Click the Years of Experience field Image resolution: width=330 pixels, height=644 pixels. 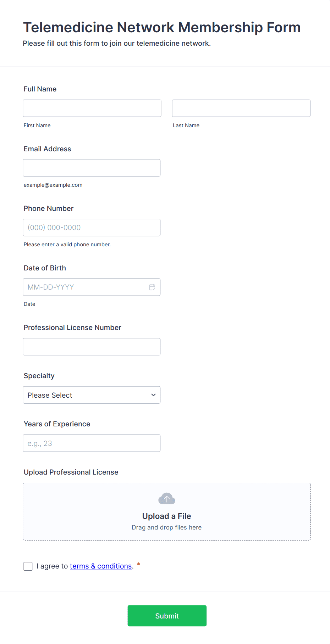[x=92, y=443]
